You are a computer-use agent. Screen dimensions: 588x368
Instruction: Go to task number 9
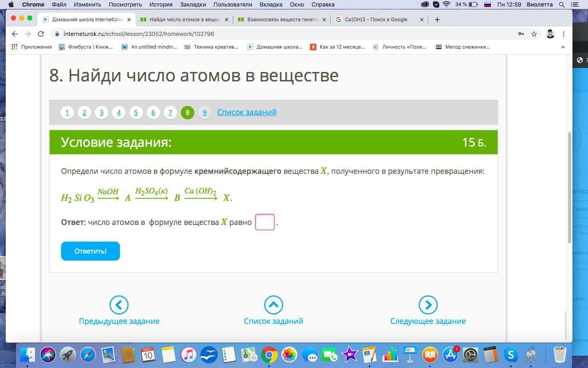[205, 112]
